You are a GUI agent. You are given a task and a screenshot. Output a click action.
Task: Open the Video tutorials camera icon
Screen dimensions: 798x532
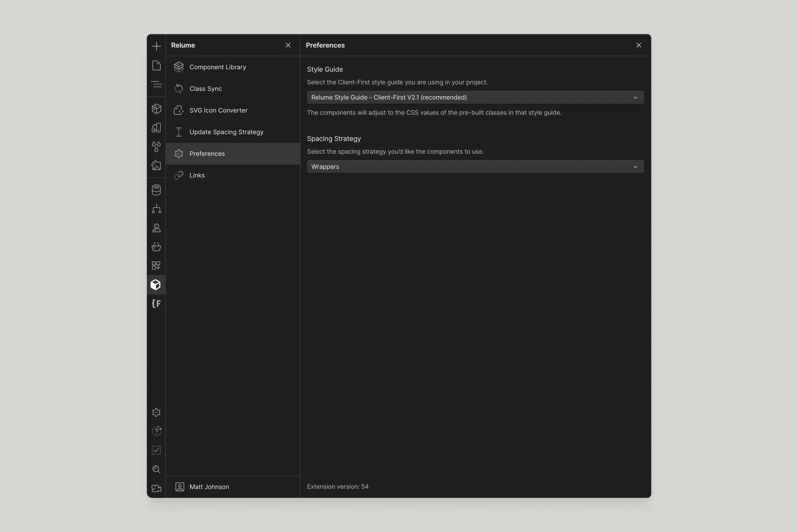pyautogui.click(x=156, y=488)
